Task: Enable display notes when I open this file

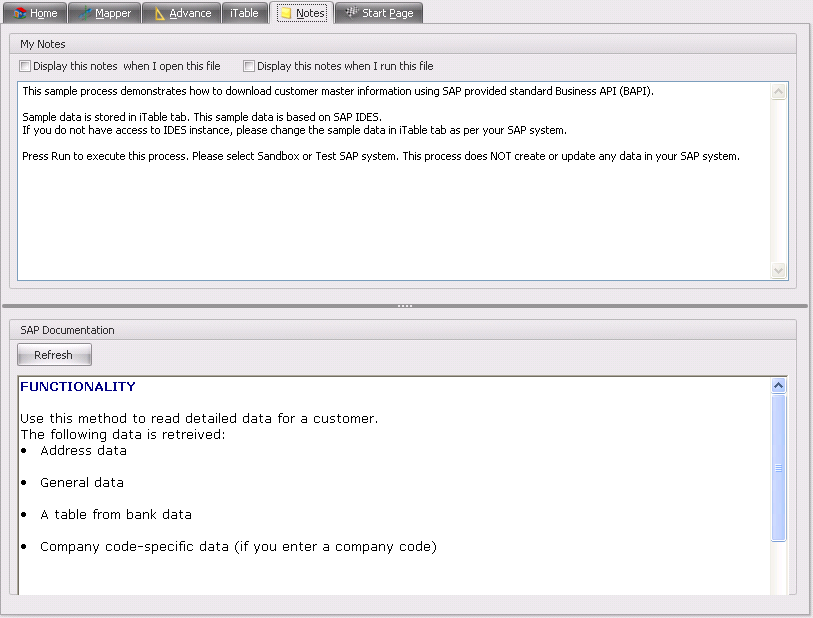Action: [25, 66]
